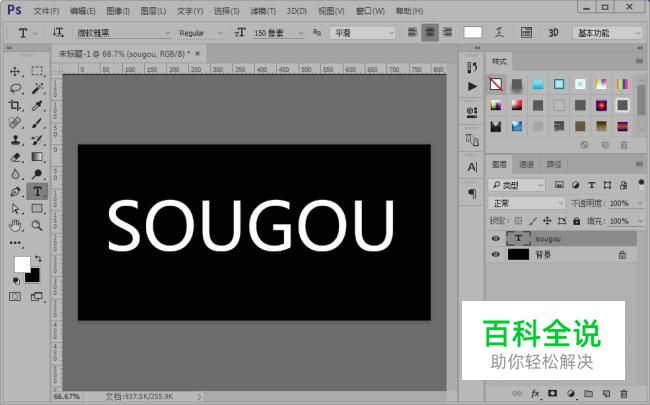Expand the fill 100% slider arrow
Viewport: 650px width, 405px height.
[x=640, y=221]
